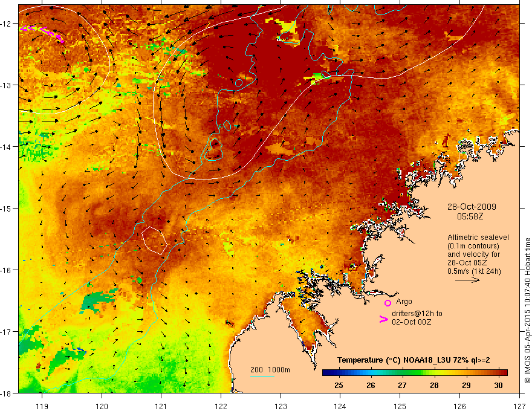Click latitude axis label -15
This screenshot has width=532, height=411.
[7, 208]
